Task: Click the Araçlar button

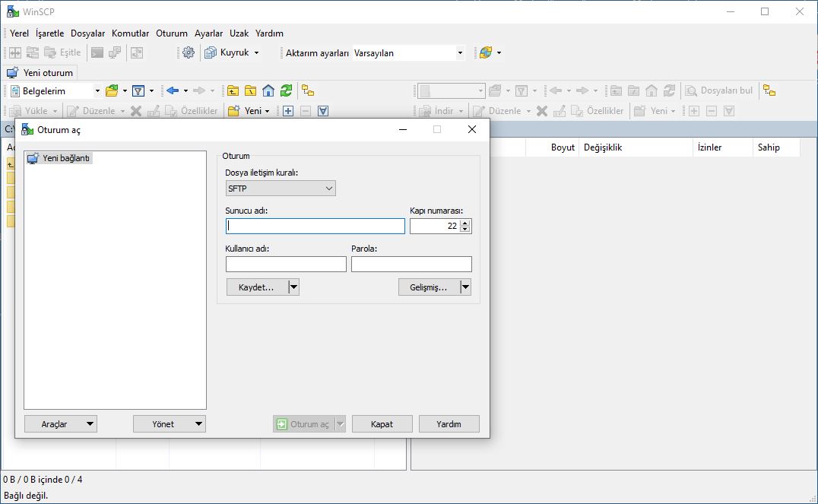Action: [x=61, y=423]
